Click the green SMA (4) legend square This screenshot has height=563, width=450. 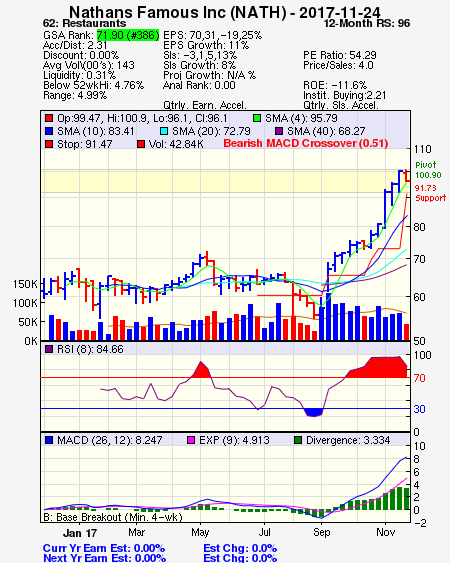257,118
